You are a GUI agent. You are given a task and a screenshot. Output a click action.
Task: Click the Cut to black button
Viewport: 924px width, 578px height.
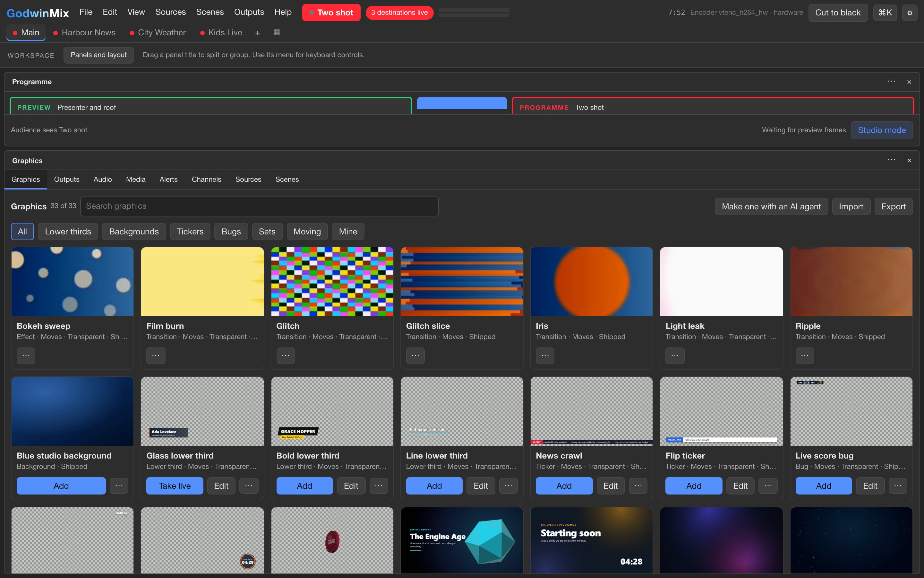pos(838,13)
